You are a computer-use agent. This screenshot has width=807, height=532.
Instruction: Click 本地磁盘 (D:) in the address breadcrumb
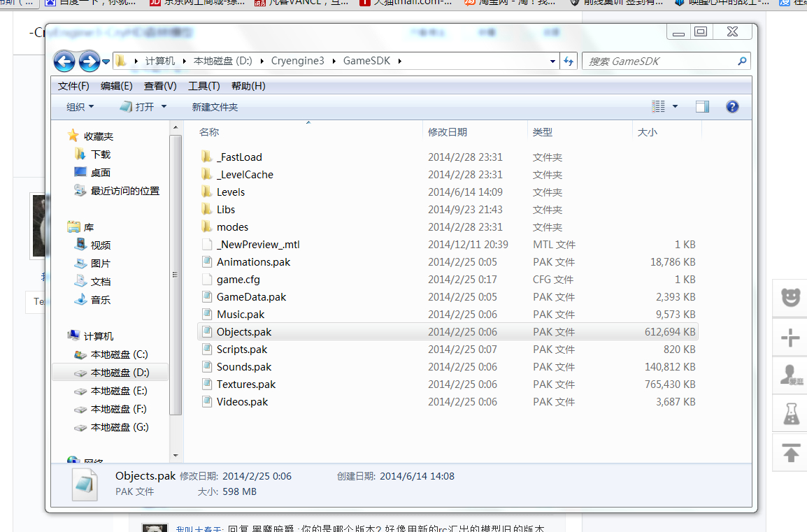click(222, 61)
